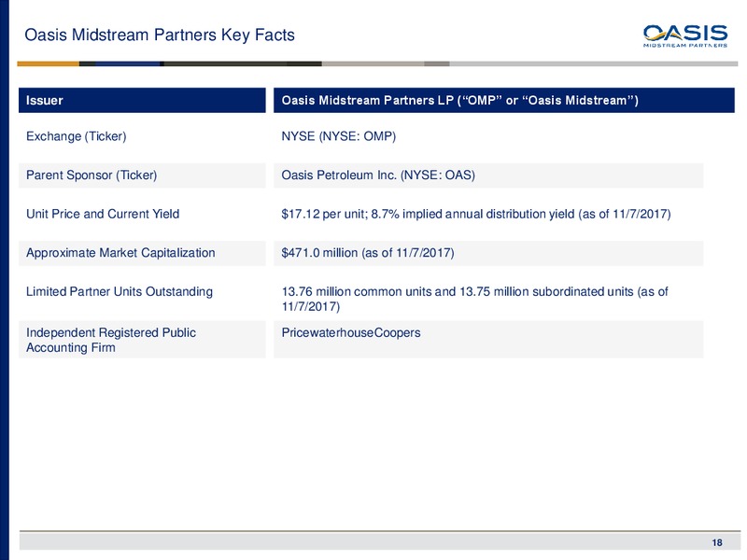Image resolution: width=747 pixels, height=560 pixels.
Task: Select the '$17.12 per unit; 8.7% implied annual distribution yield' value
Action: [428, 214]
